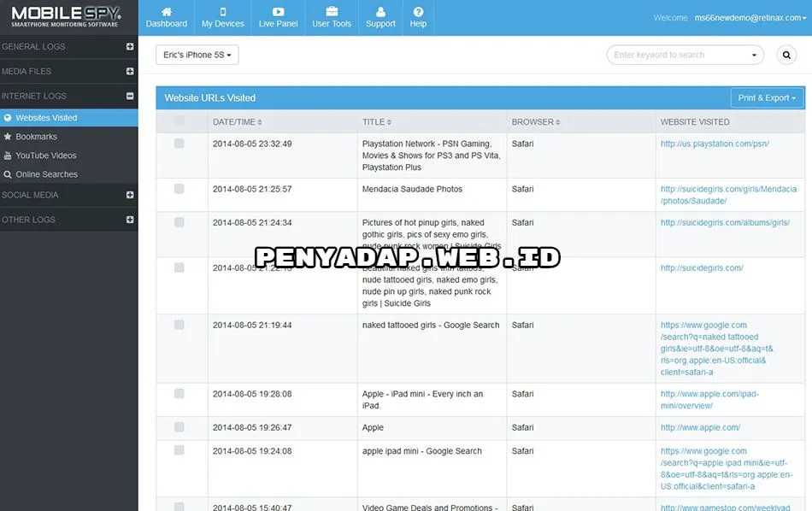Open the apple.com ipad-mini overview link
Viewport: 812px width, 511px height.
coord(709,400)
